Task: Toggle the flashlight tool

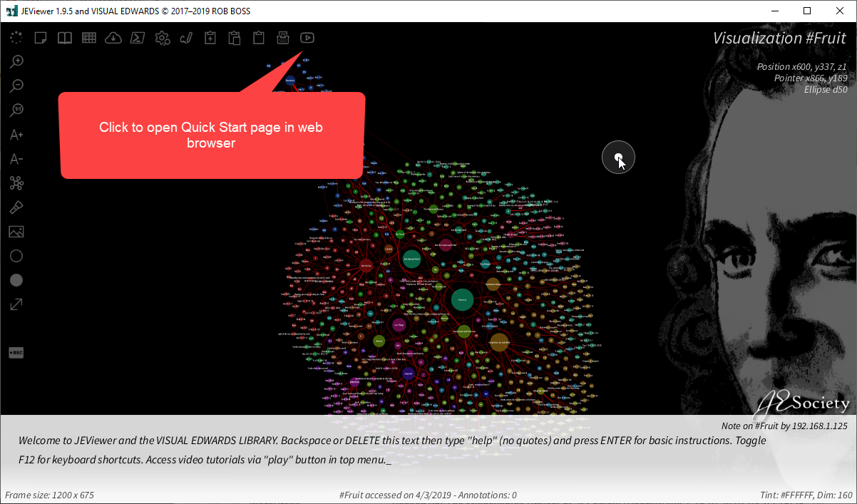Action: [16, 207]
